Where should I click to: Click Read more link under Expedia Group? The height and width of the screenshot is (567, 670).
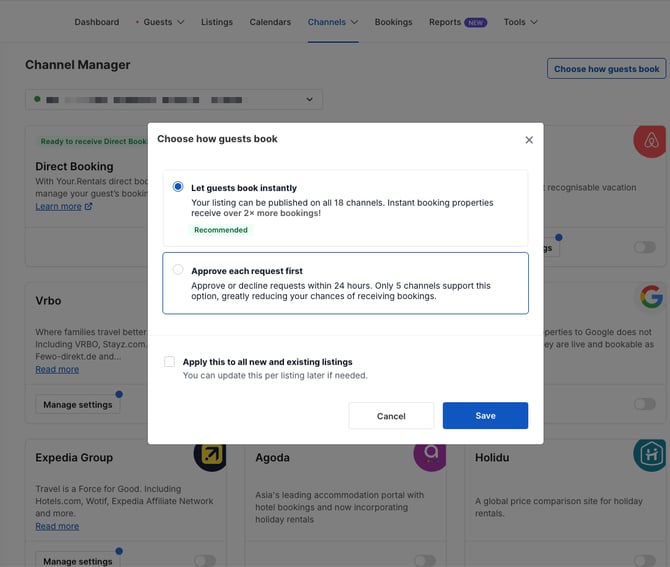pos(57,526)
